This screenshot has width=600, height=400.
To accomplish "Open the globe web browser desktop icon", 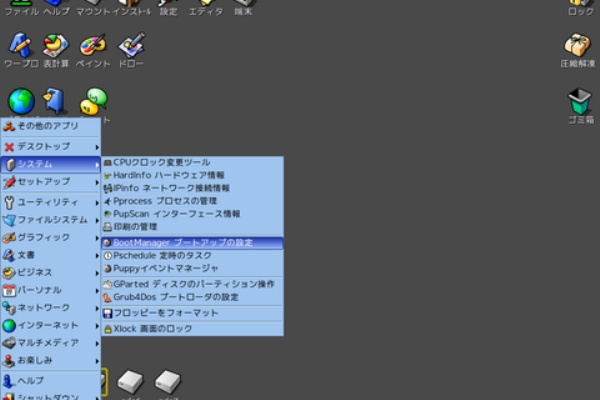I will tap(21, 101).
